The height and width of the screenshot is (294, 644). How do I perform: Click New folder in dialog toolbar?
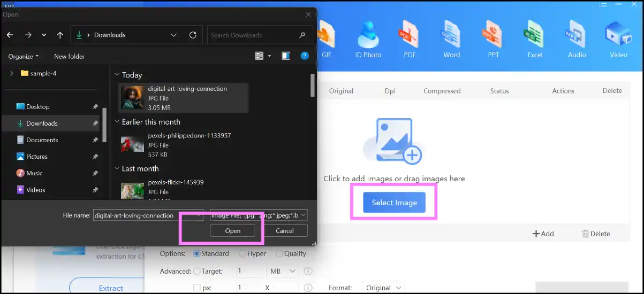pos(69,56)
